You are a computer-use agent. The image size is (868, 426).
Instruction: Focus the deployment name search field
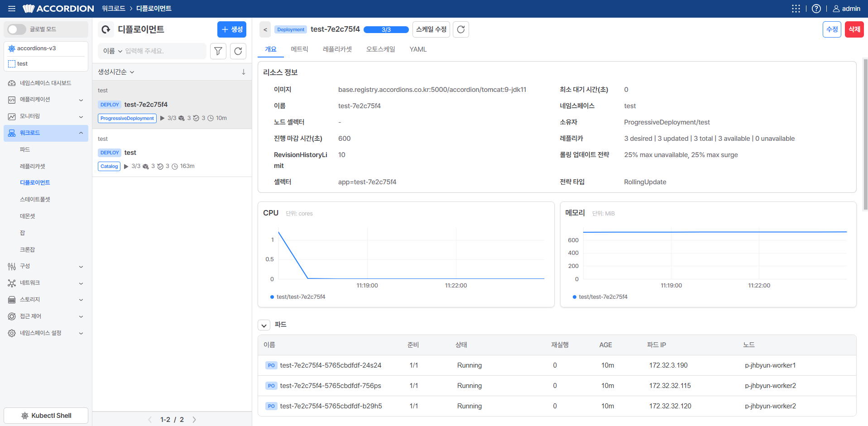(163, 51)
